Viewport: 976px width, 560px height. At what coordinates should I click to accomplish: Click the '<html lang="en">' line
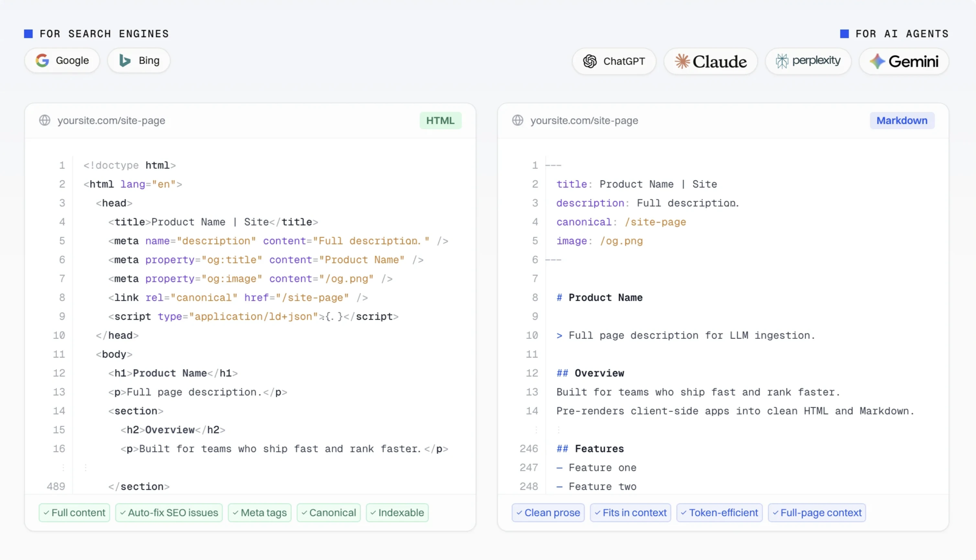(x=133, y=184)
